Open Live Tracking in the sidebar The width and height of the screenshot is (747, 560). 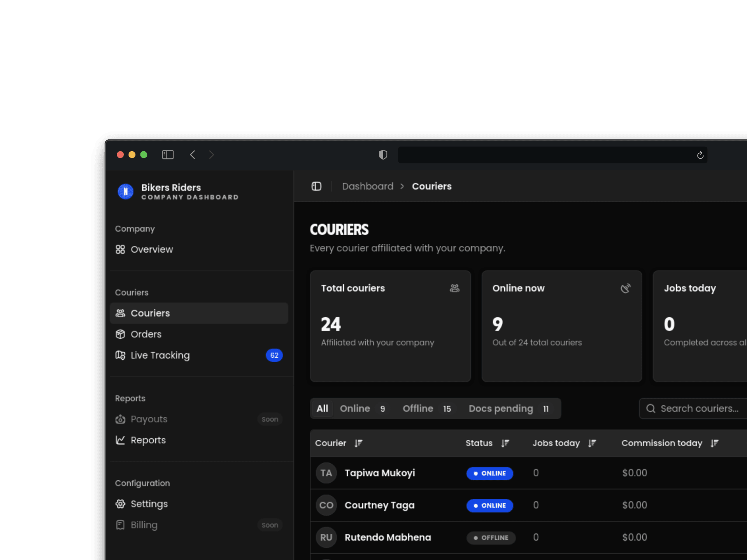click(x=199, y=355)
